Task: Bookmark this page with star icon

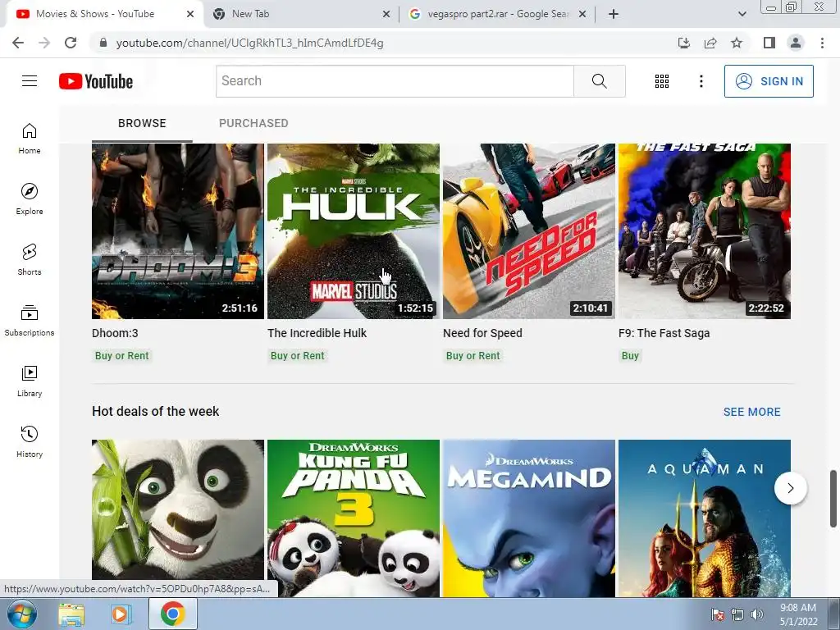Action: [x=737, y=43]
